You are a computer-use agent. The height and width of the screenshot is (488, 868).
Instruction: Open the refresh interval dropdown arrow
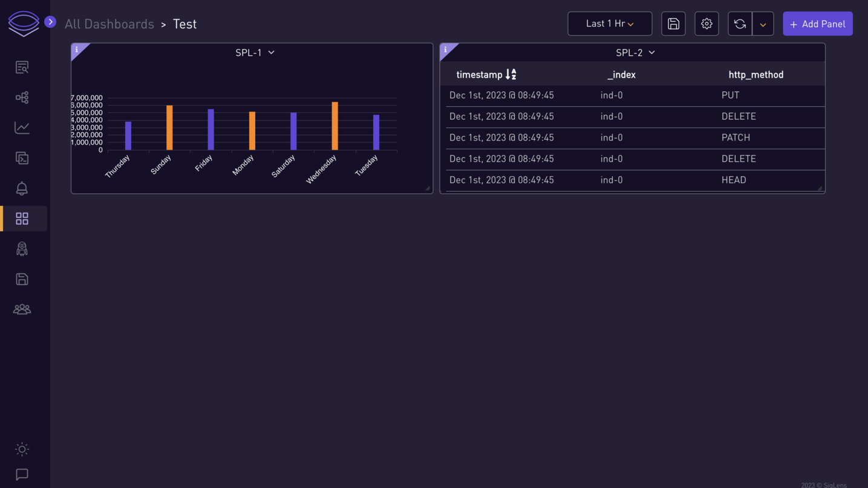pos(763,24)
